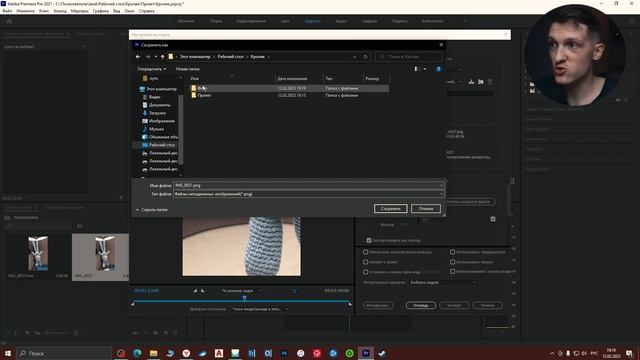The width and height of the screenshot is (640, 360).
Task: Click the Очередь button in export settings
Action: pyautogui.click(x=421, y=305)
